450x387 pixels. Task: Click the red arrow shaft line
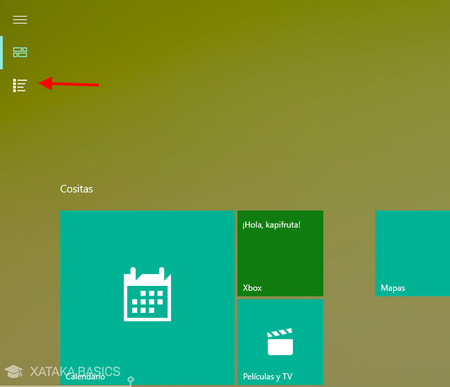pos(76,85)
